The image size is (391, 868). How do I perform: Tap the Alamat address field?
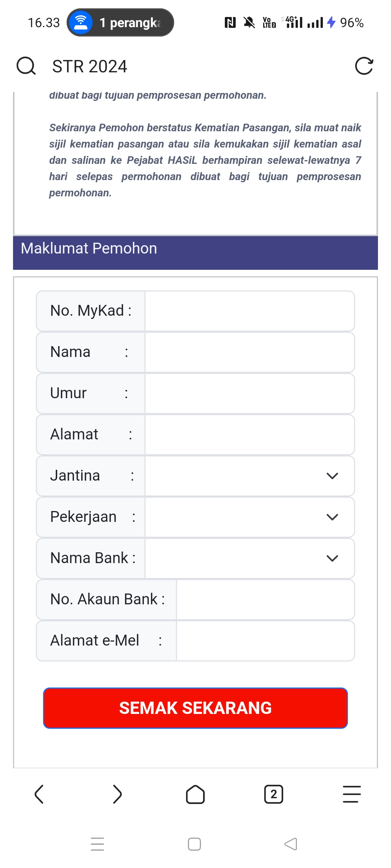coord(250,435)
